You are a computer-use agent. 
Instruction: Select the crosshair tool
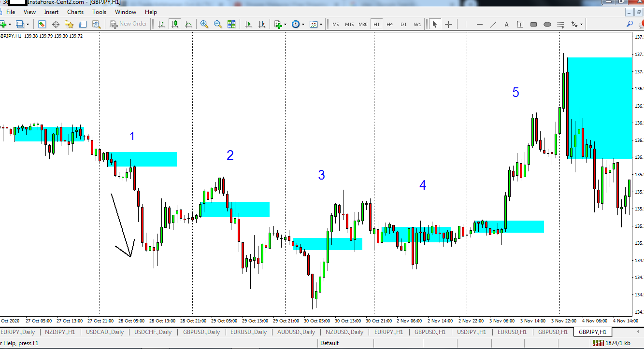(448, 24)
